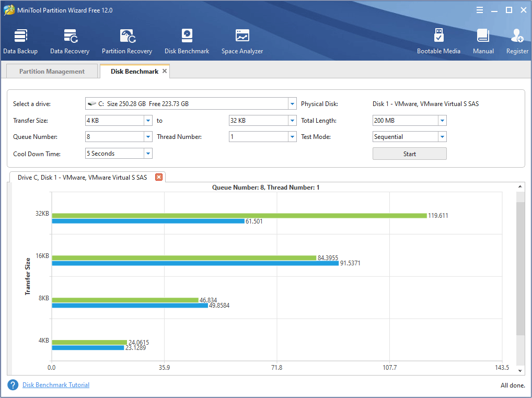Click the 32KB blue bar (61.501)
532x398 pixels.
click(148, 221)
